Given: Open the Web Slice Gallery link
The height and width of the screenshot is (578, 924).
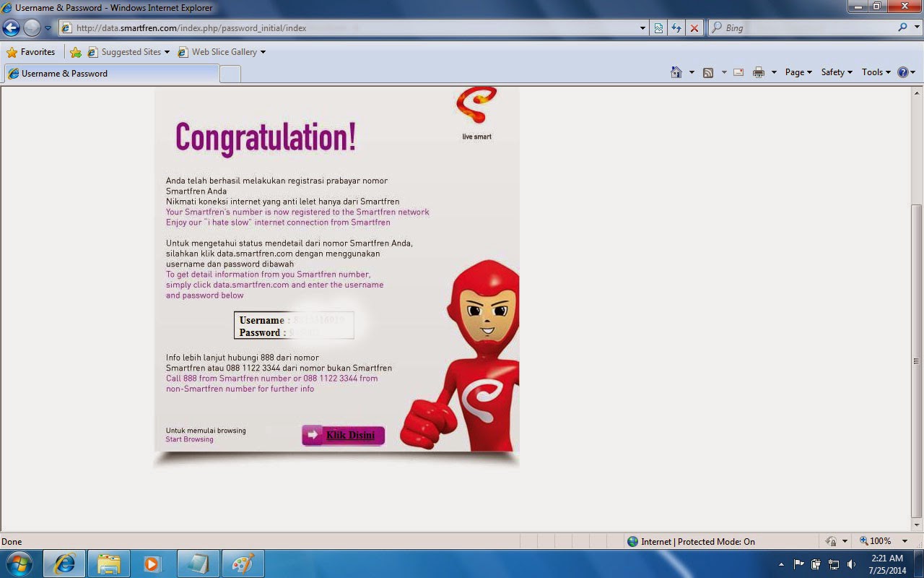Looking at the screenshot, I should point(217,52).
